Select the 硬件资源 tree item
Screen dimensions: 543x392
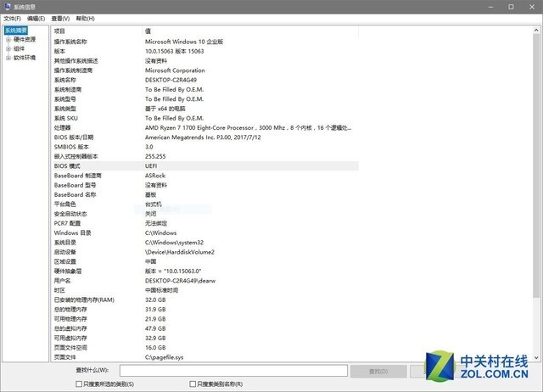pos(25,40)
